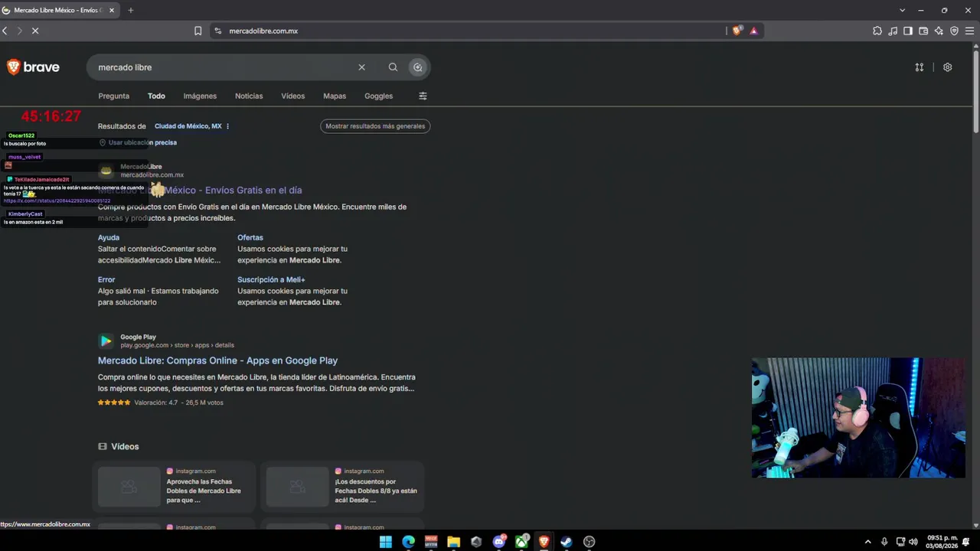Click the Google Play result favicon
This screenshot has height=551, width=980.
[106, 341]
